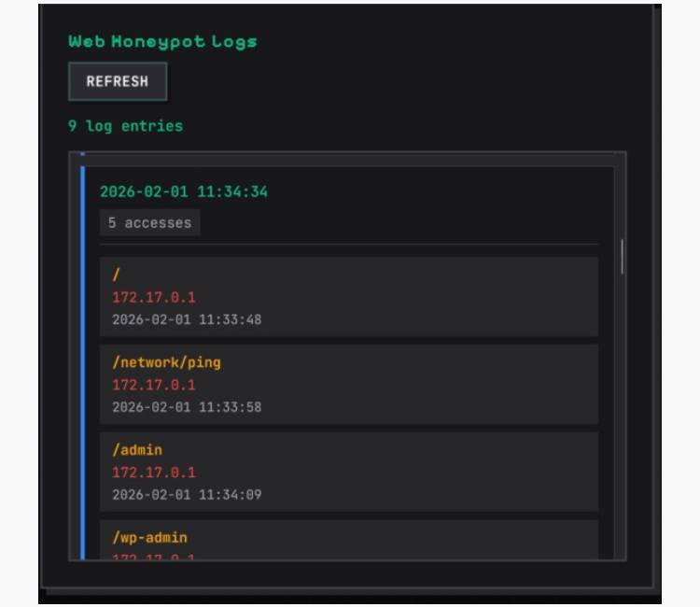This screenshot has width=700, height=607.
Task: Click the 11:33:48 access timestamp
Action: click(x=187, y=319)
